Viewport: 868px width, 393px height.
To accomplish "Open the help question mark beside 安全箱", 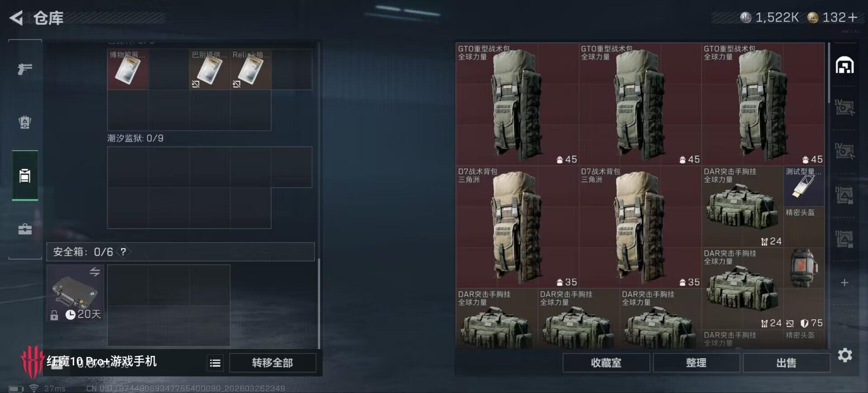I will 123,252.
